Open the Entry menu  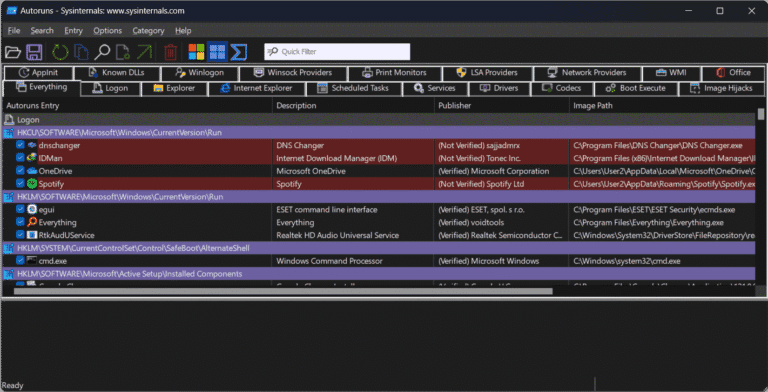[73, 30]
